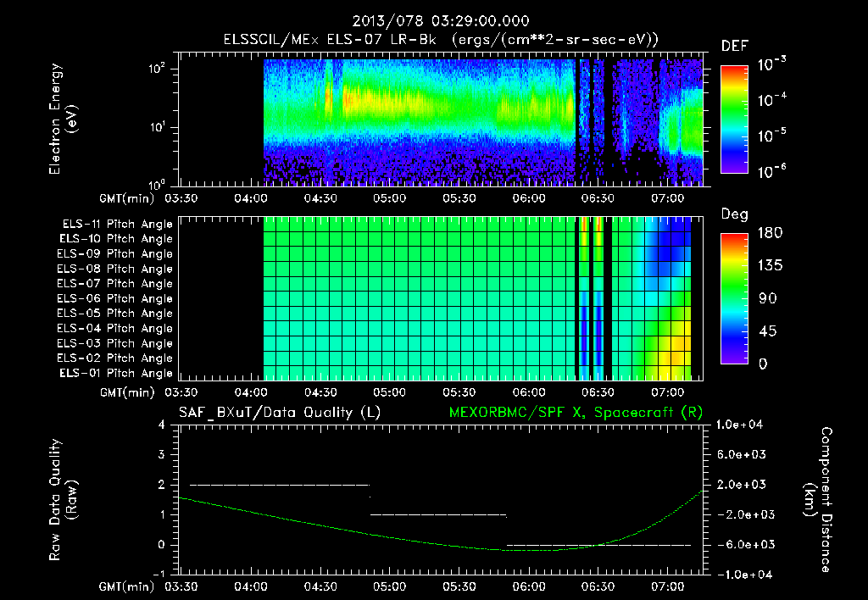The width and height of the screenshot is (868, 600).
Task: Click the SAF_BXuT/Data Quality (L) legend label
Action: click(x=280, y=413)
